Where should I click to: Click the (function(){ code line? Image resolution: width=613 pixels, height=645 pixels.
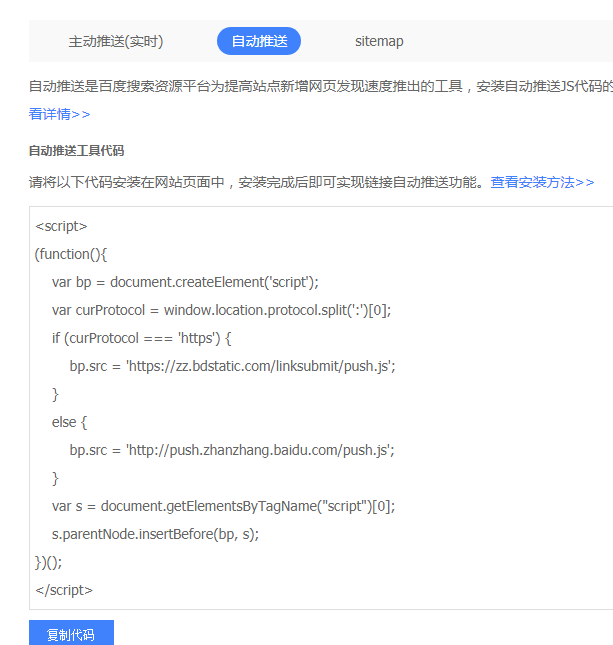(x=71, y=254)
